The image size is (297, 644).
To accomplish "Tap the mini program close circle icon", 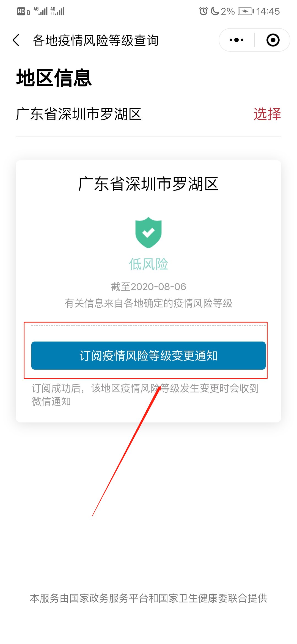I will click(x=273, y=40).
